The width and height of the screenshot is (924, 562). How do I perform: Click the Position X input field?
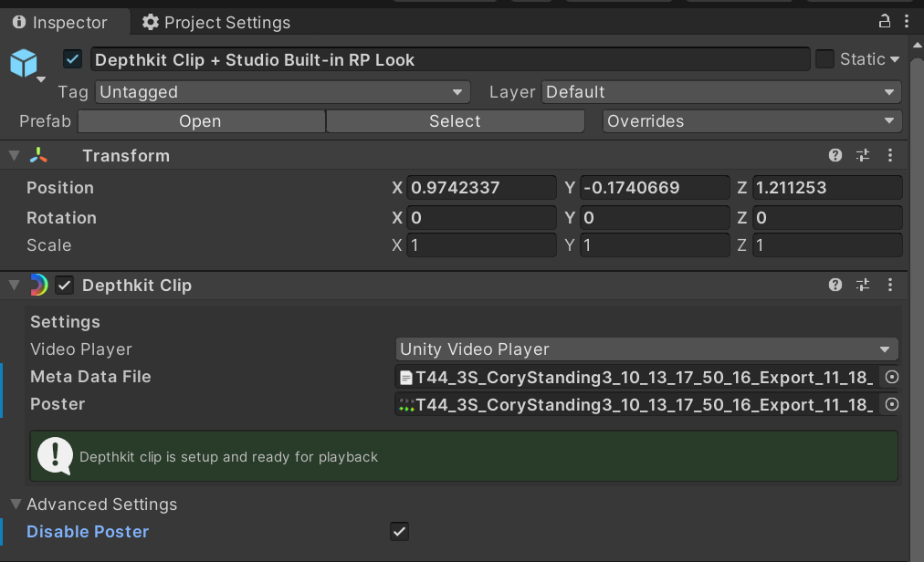coord(481,188)
